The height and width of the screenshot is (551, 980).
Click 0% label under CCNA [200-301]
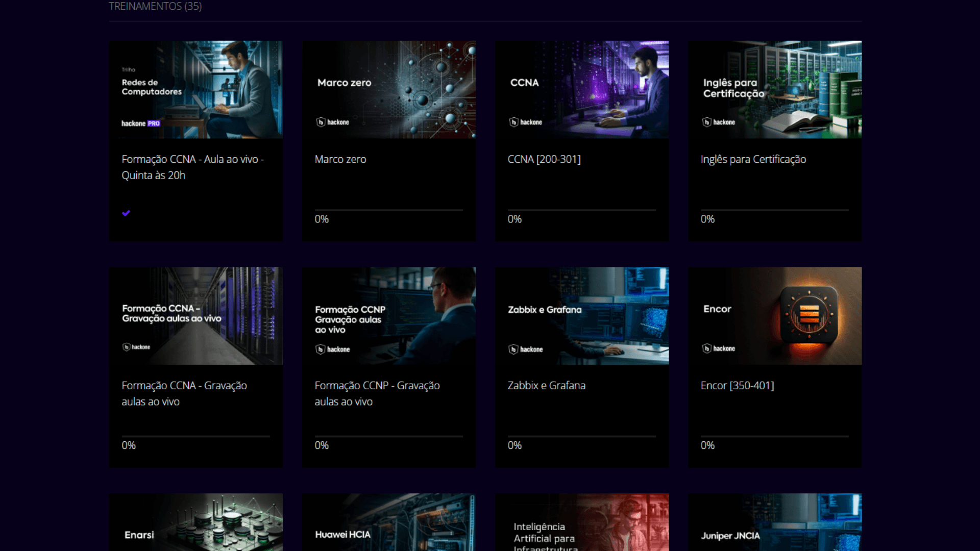coord(514,219)
